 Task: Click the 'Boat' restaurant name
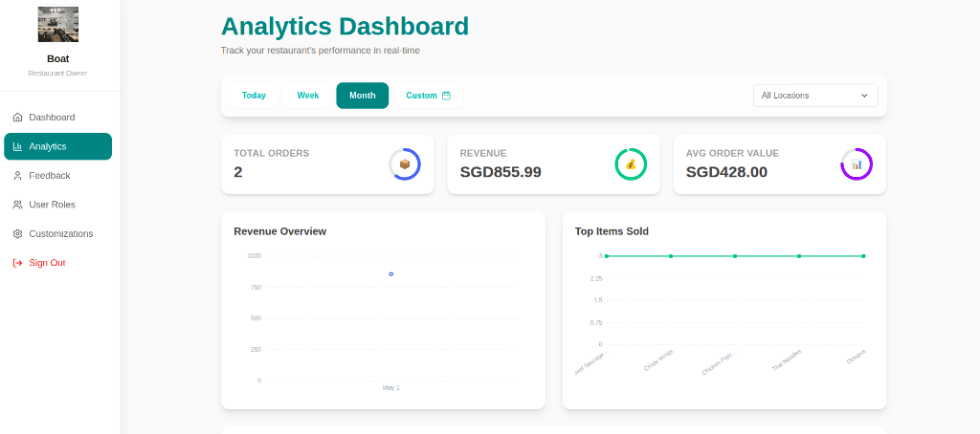pyautogui.click(x=58, y=58)
